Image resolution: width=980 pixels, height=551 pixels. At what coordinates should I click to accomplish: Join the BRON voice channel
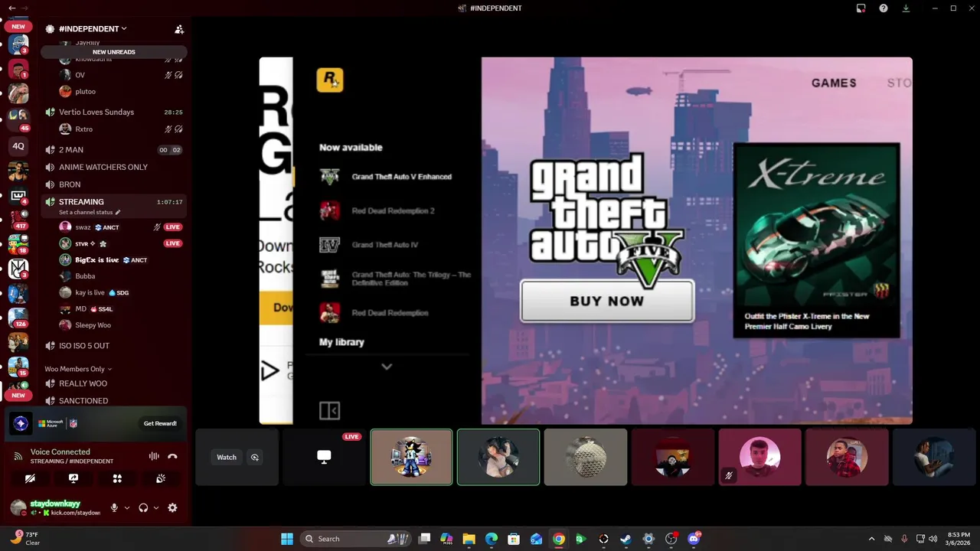(114, 184)
